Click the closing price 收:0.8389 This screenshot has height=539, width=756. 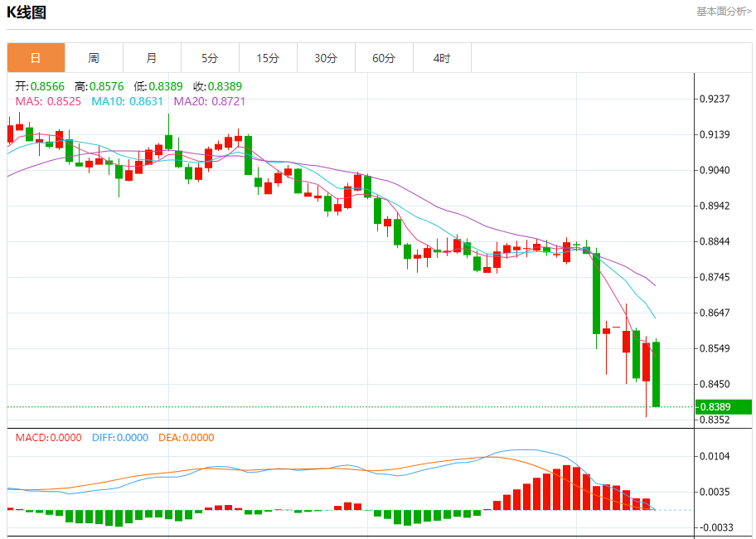217,86
